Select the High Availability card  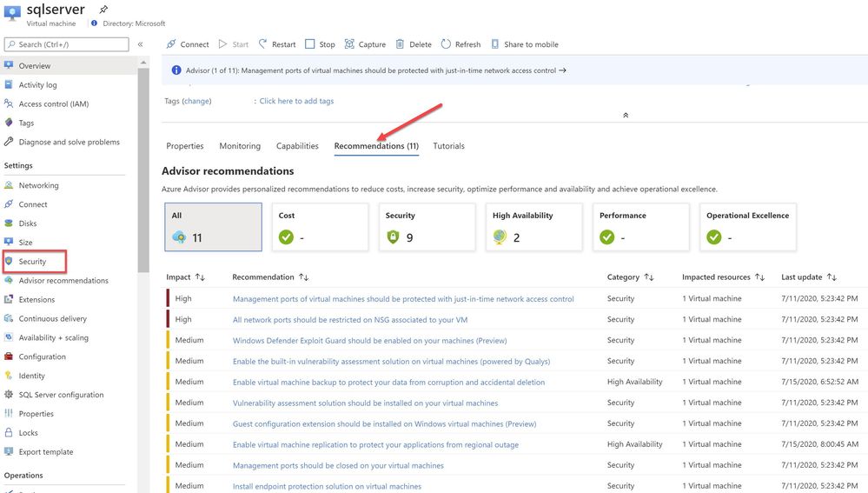(x=534, y=227)
